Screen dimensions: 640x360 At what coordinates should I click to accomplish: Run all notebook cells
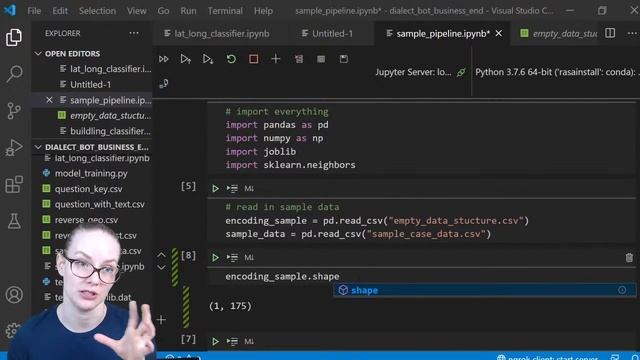click(164, 59)
